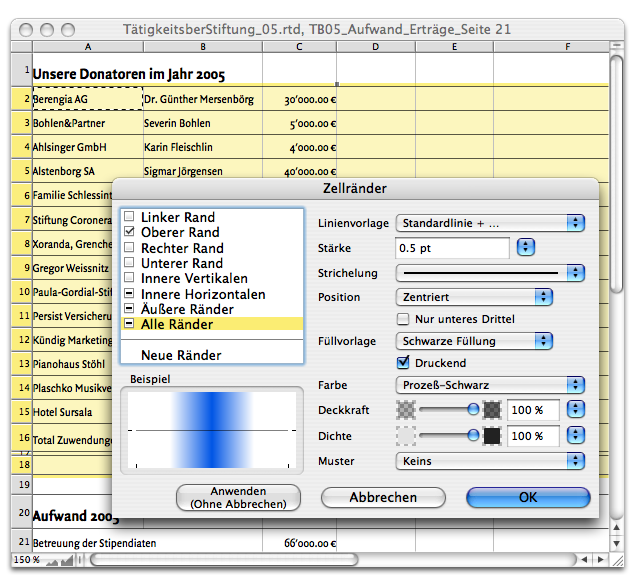Click the light Dichte minimum icon

click(x=406, y=435)
